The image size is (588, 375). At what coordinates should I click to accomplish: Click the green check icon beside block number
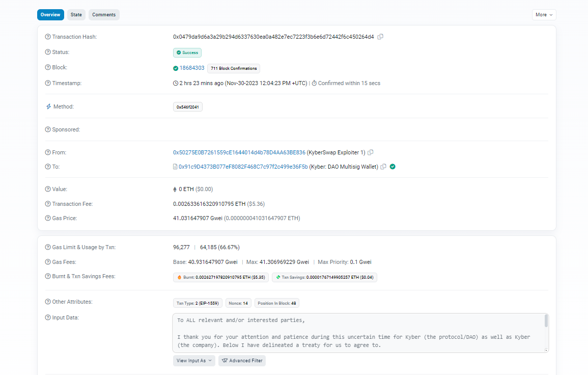[x=176, y=68]
